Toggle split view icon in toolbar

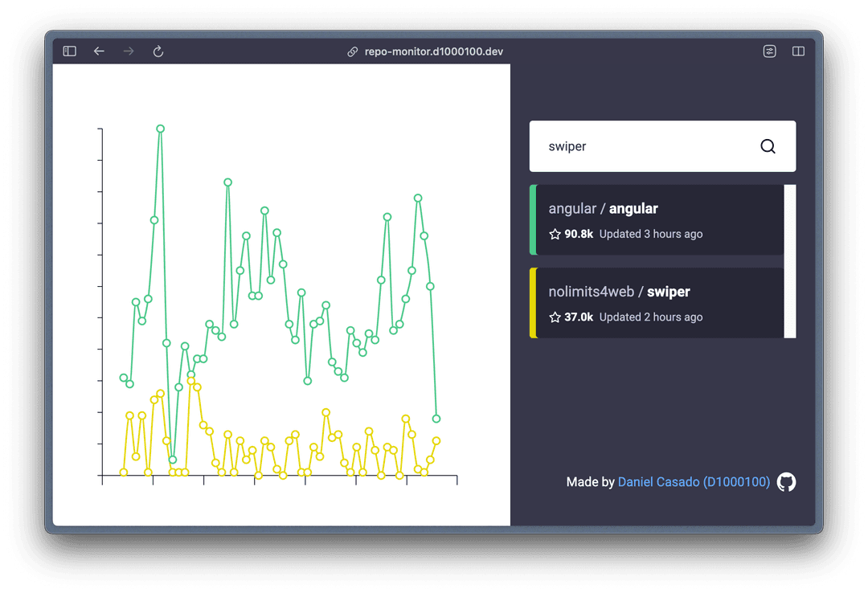coord(798,51)
